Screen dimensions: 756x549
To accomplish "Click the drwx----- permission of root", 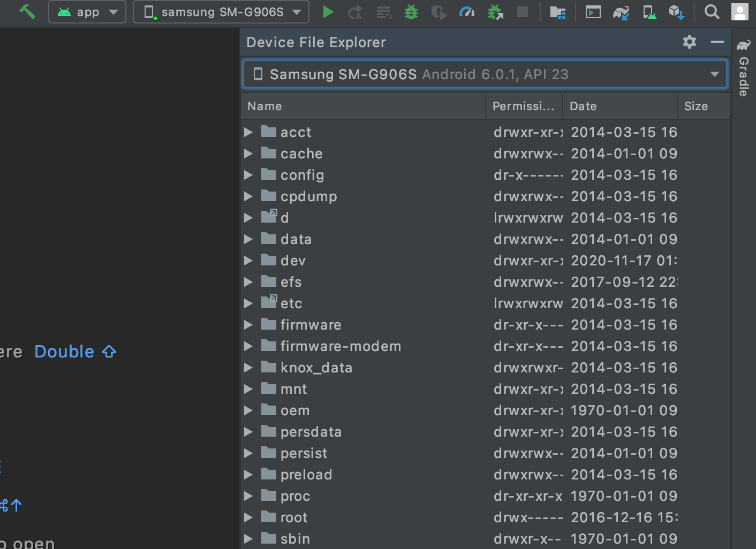I will coord(528,517).
